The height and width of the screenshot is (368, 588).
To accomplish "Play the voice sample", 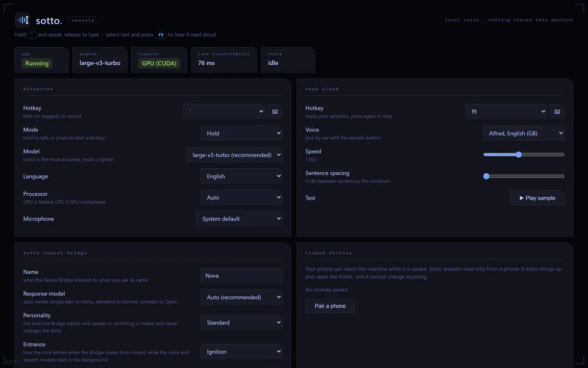I will point(538,198).
